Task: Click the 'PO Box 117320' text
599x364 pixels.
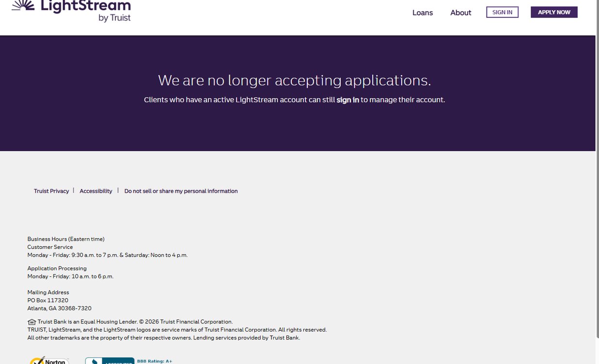Action: click(x=48, y=301)
